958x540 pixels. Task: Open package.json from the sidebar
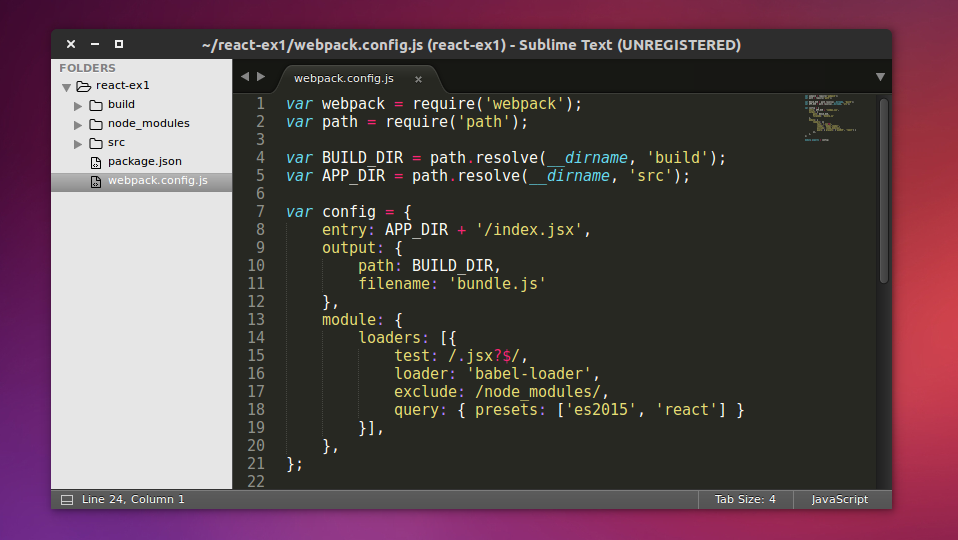click(145, 161)
